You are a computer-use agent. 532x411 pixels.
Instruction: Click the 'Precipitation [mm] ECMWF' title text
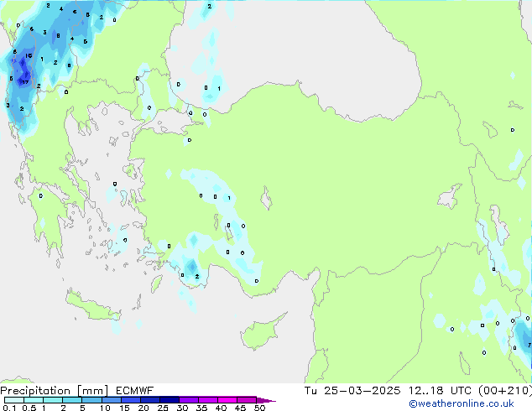coord(77,391)
